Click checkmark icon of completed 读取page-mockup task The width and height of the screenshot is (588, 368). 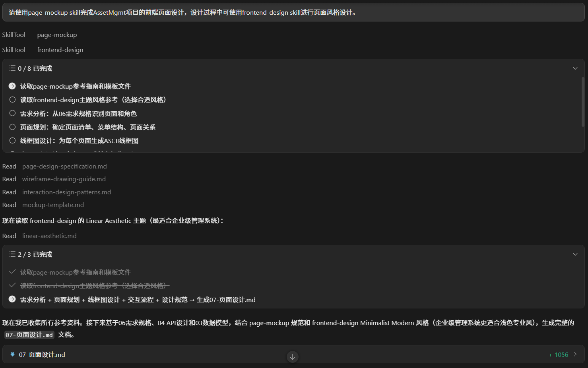[12, 272]
